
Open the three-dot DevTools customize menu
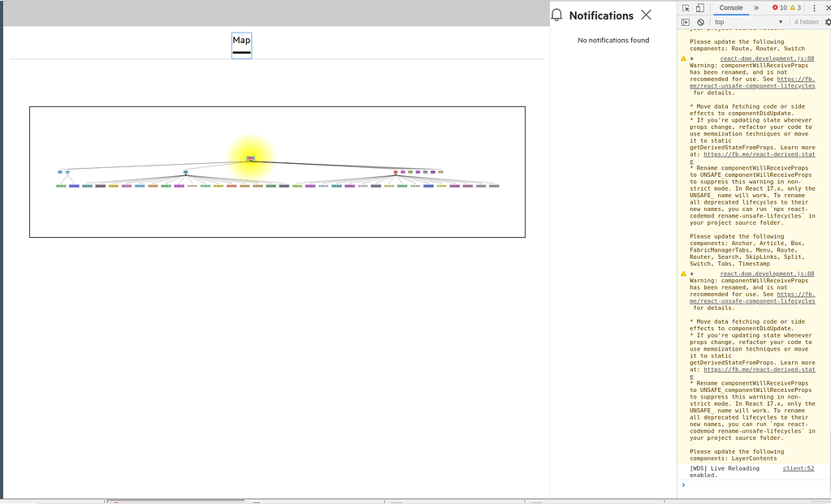pos(814,8)
